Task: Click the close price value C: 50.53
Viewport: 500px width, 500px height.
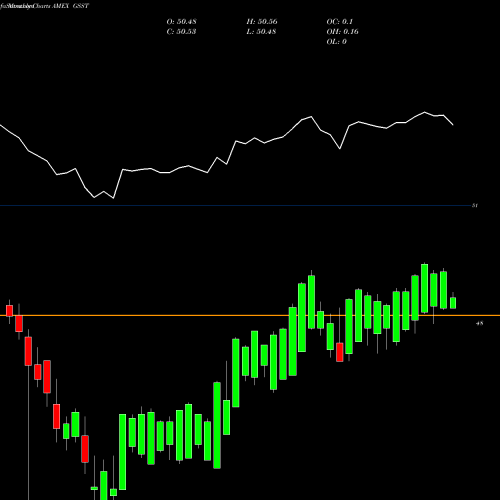Action: 181,32
